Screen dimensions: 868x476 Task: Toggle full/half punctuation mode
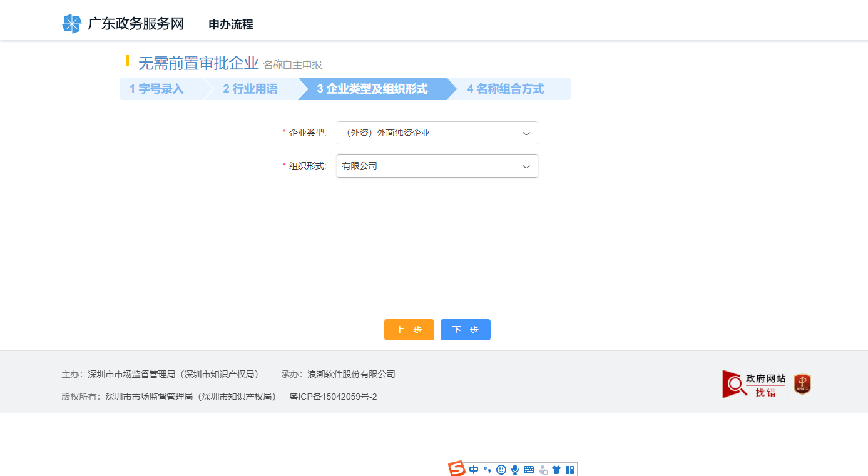(487, 468)
